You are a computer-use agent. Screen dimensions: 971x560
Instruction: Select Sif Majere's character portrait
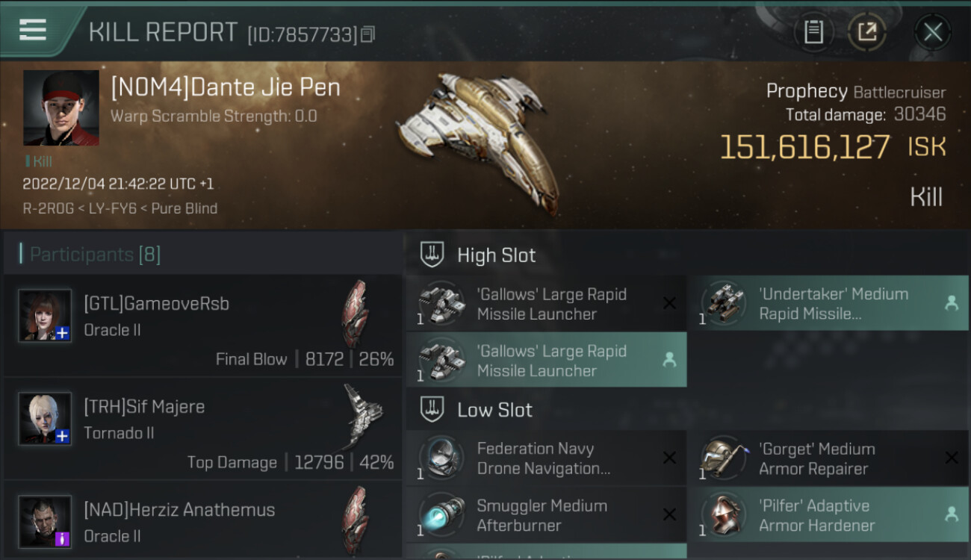click(45, 418)
